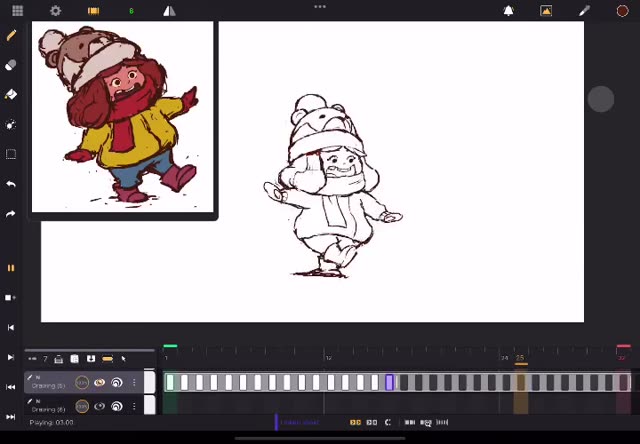Select the rectangular selection tool
Image resolution: width=640 pixels, height=444 pixels.
(x=11, y=154)
